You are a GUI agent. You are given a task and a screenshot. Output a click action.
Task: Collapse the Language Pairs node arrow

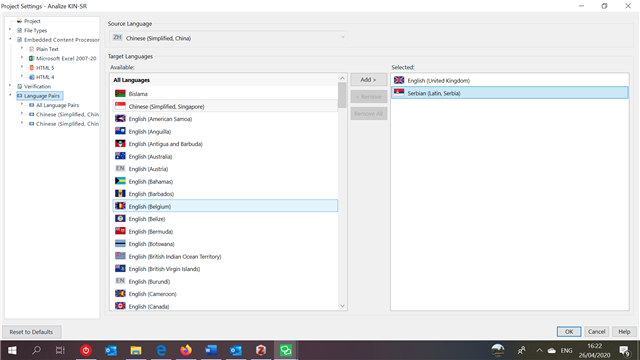[10, 95]
